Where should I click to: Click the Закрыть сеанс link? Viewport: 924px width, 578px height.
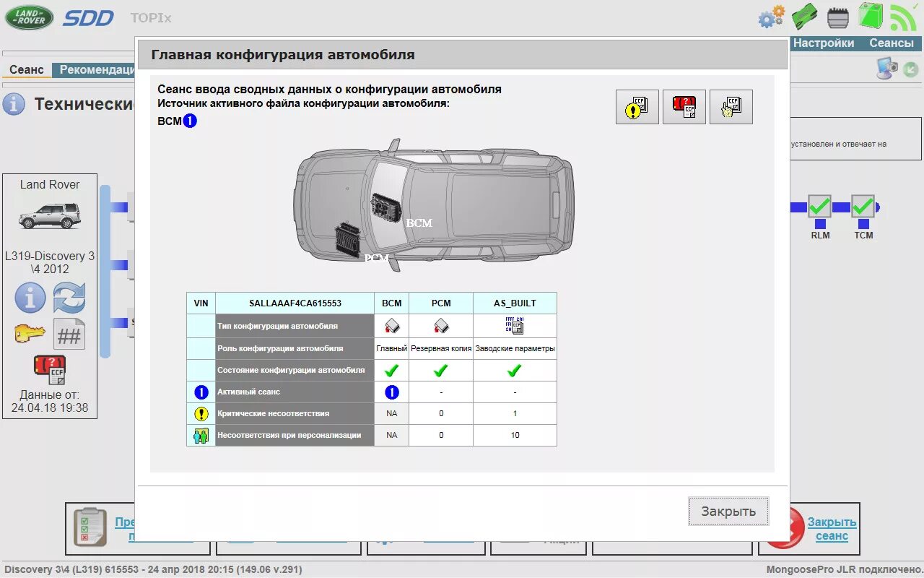click(x=832, y=529)
